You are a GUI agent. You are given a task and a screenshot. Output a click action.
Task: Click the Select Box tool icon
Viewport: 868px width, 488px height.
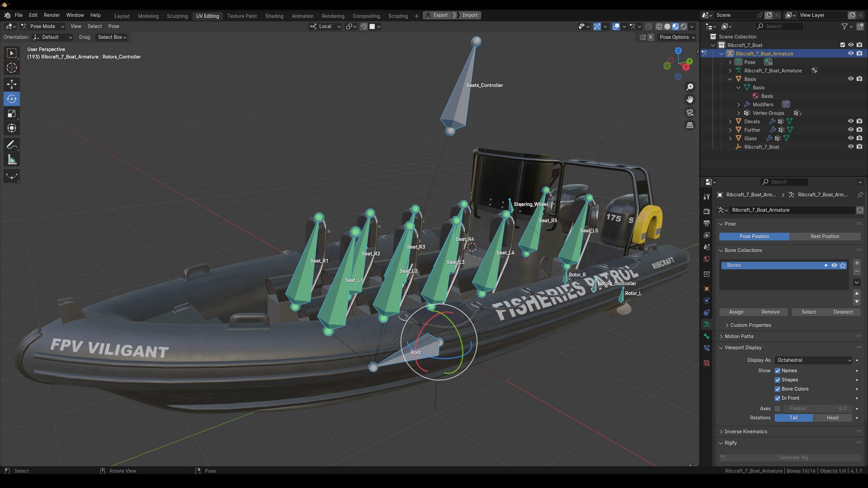tap(12, 53)
